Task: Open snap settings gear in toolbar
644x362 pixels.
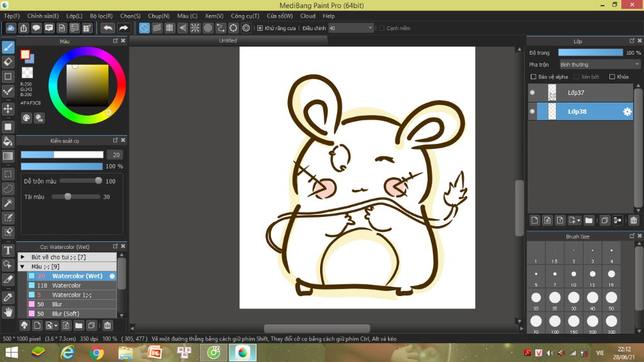Action: [246, 28]
